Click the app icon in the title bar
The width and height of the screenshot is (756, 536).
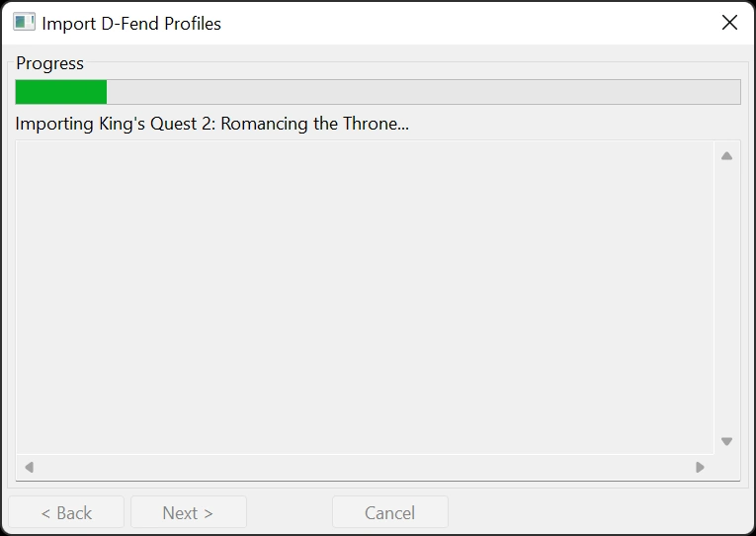click(x=24, y=23)
